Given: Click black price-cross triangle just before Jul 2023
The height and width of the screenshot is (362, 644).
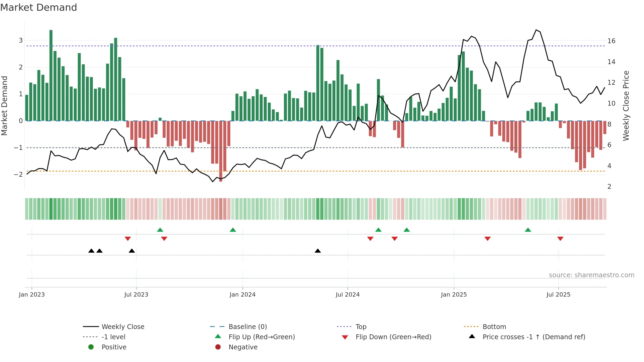Looking at the screenshot, I should coord(132,251).
